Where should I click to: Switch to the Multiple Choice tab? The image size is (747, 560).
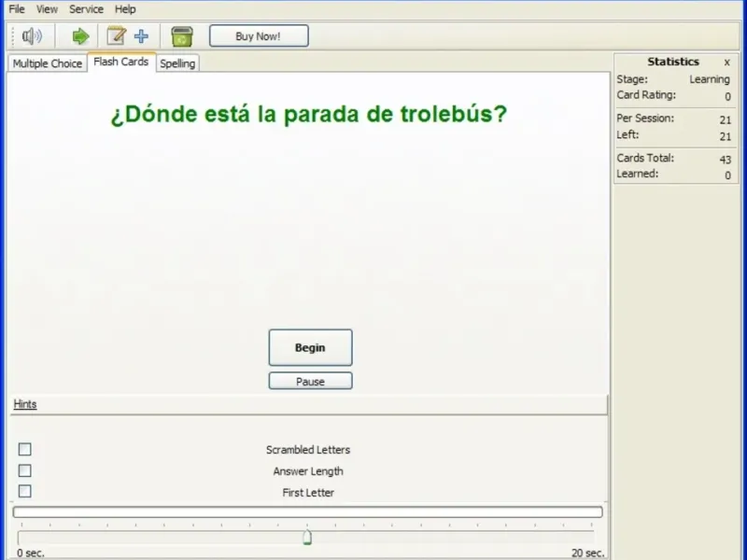(x=48, y=63)
